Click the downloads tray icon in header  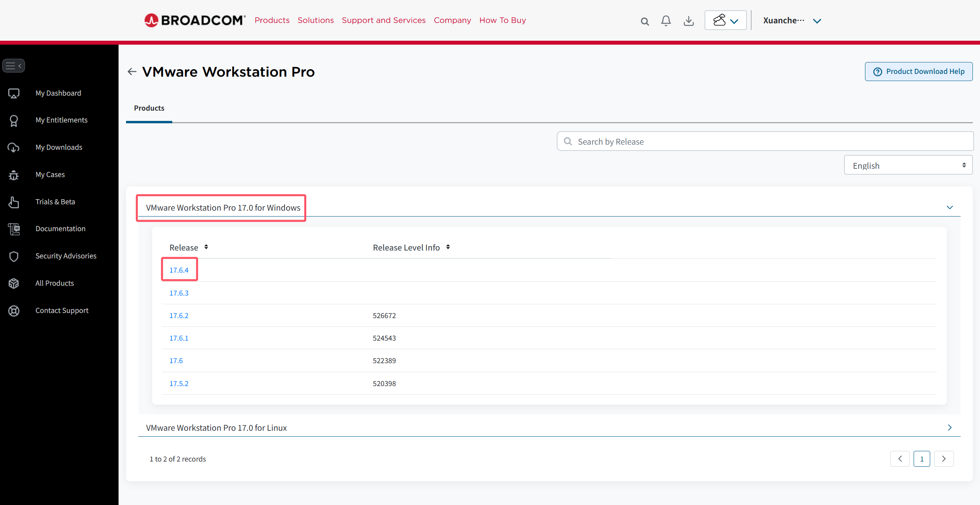point(688,21)
